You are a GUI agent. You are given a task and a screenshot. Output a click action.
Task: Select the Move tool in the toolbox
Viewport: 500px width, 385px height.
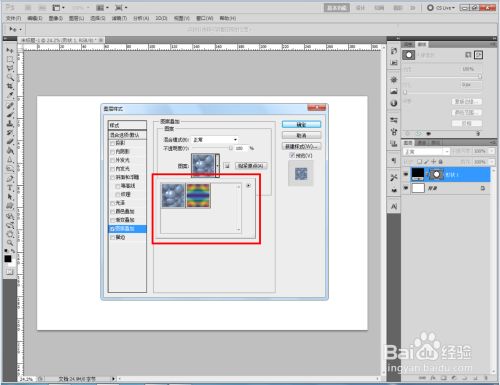(x=10, y=51)
